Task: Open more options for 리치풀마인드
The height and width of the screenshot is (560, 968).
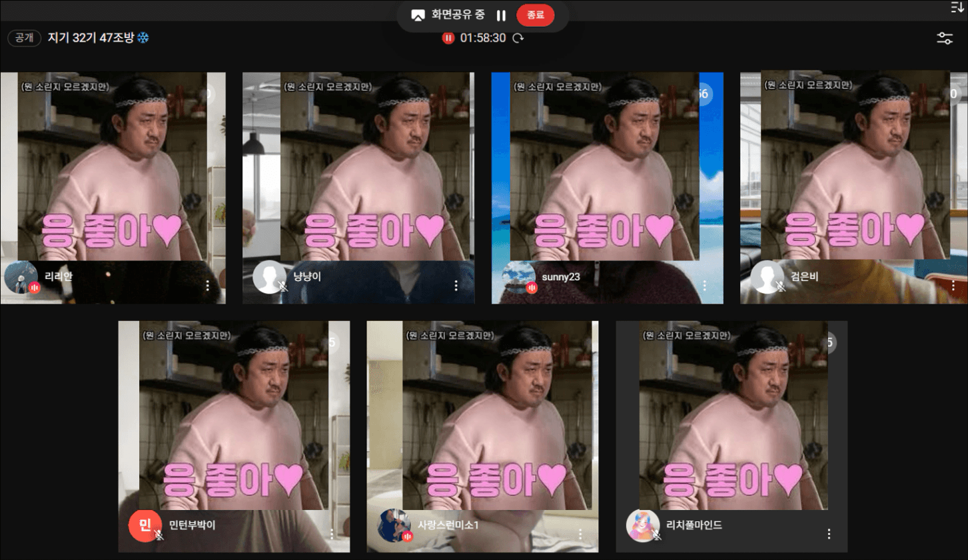Action: click(829, 534)
